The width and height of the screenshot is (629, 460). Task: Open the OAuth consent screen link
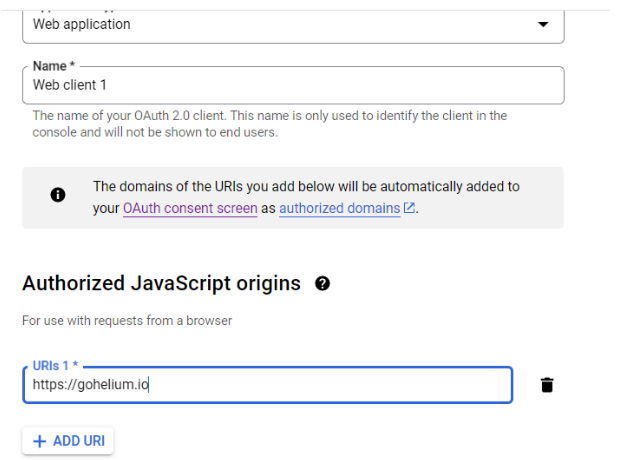(190, 208)
